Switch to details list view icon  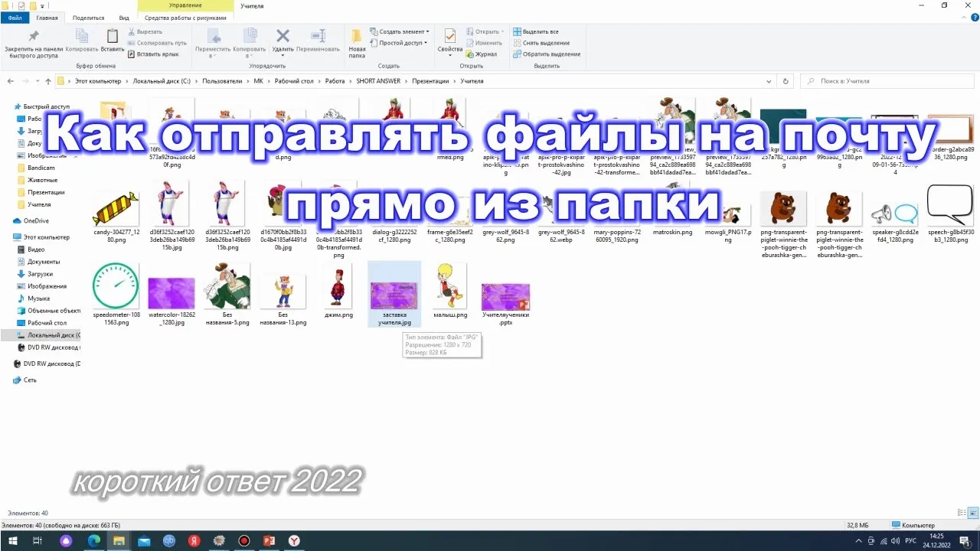pyautogui.click(x=961, y=513)
